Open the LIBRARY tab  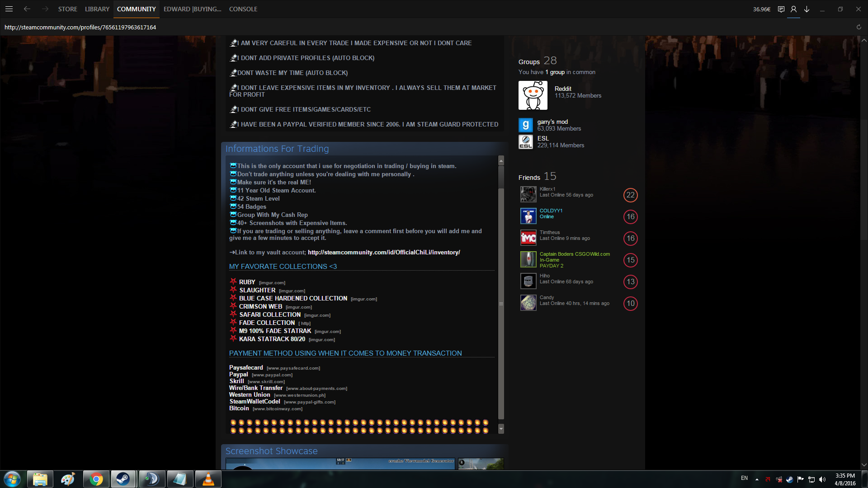(x=97, y=9)
